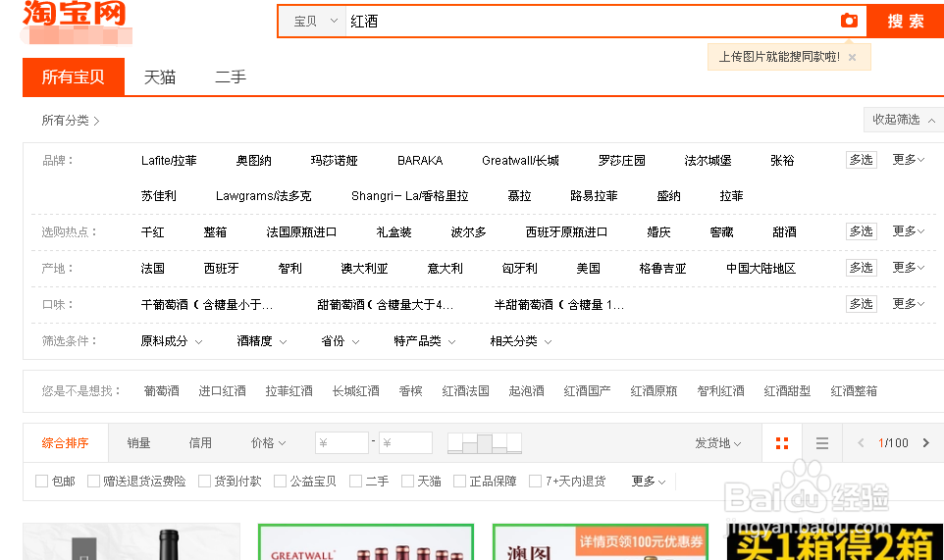Expand 更多 in 产地 row

point(908,267)
